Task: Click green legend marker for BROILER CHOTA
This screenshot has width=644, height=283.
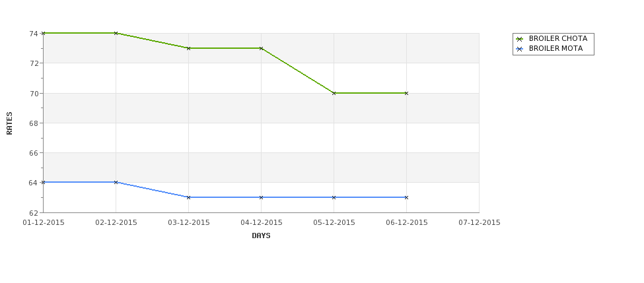Action: tap(520, 39)
